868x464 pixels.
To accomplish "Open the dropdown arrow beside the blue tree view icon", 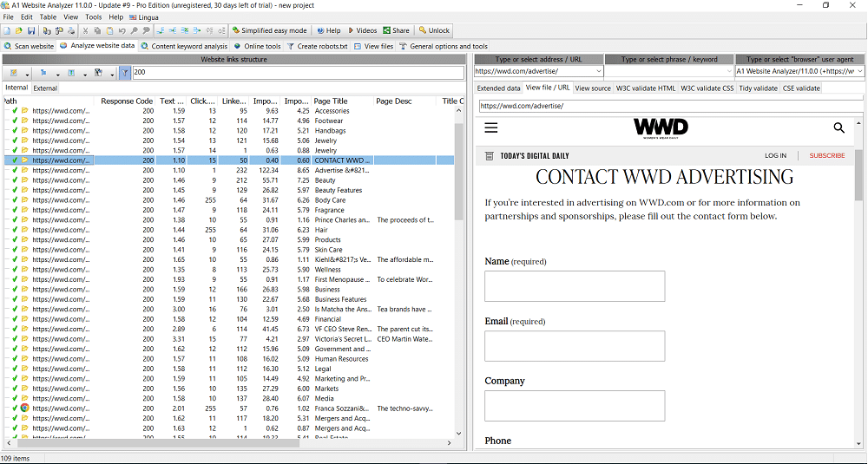I will 57,74.
